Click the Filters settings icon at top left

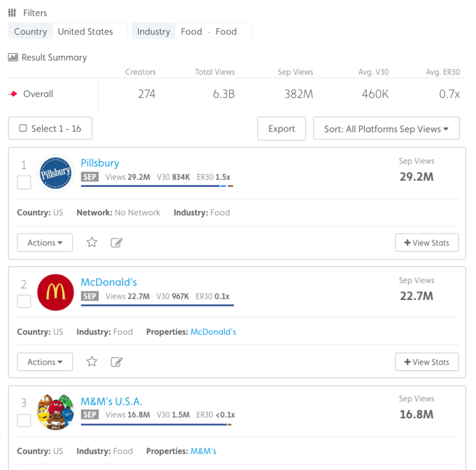tap(12, 12)
